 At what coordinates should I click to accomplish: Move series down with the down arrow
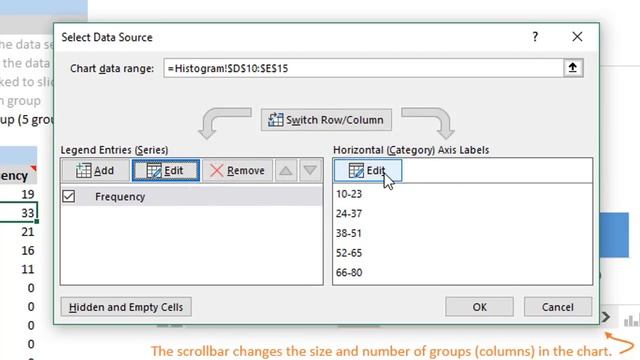coord(310,170)
